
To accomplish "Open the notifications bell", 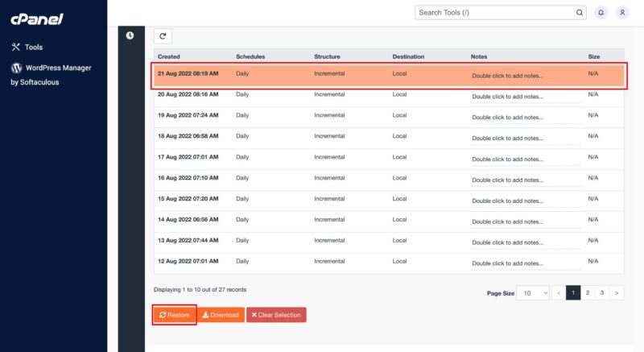I will (601, 13).
